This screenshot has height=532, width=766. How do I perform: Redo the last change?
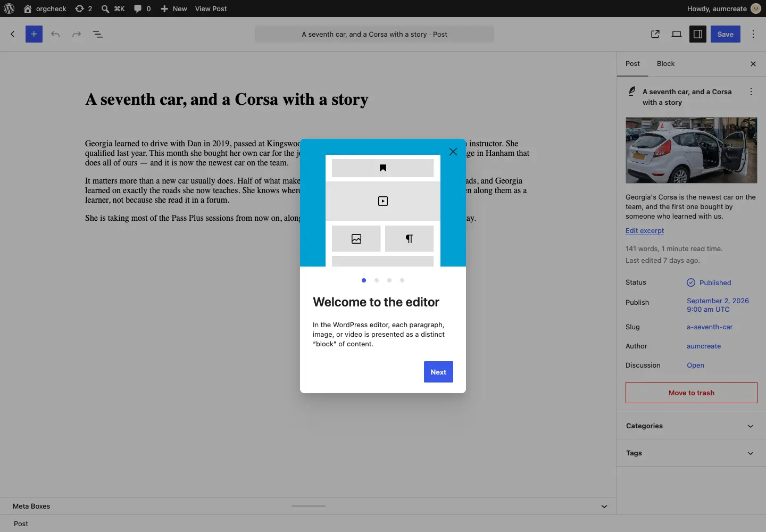[x=77, y=34]
